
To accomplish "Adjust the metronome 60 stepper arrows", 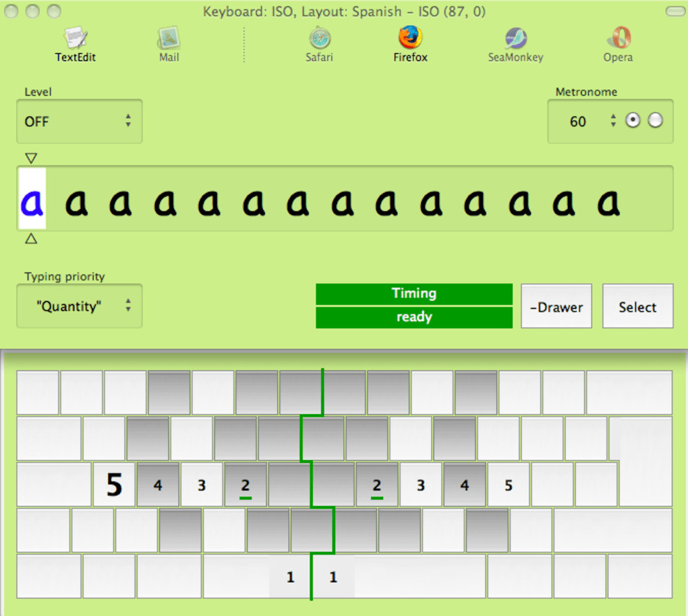I will 613,121.
